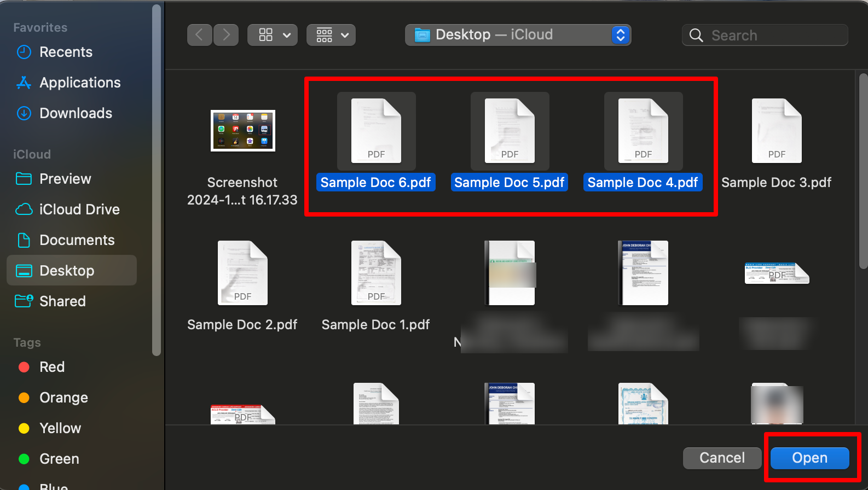Click the Search field
The image size is (868, 490).
(765, 35)
